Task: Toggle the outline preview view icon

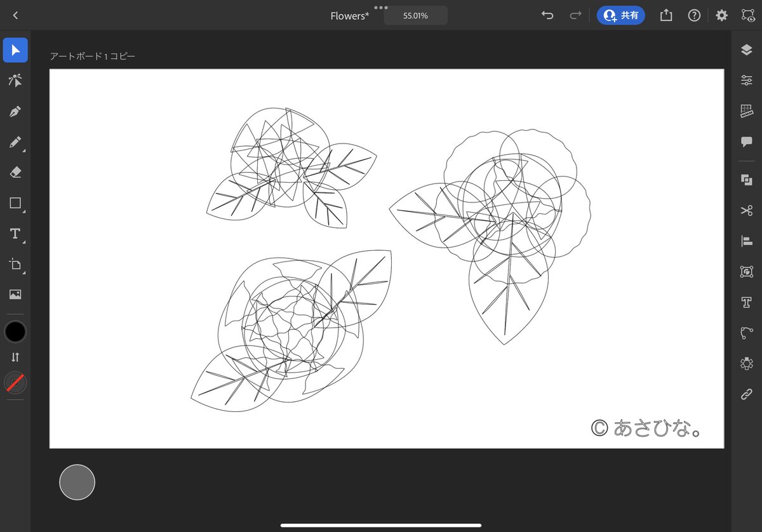Action: coord(747,15)
